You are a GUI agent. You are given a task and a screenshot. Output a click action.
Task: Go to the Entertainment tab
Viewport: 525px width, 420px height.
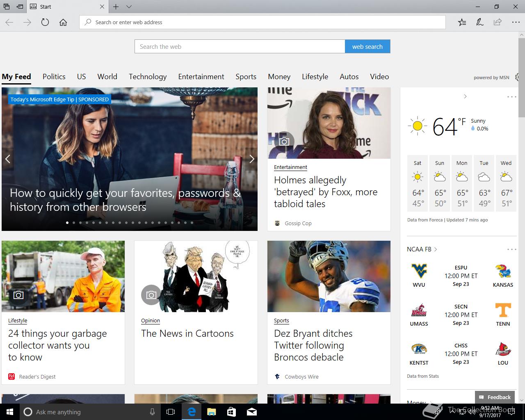tap(201, 77)
